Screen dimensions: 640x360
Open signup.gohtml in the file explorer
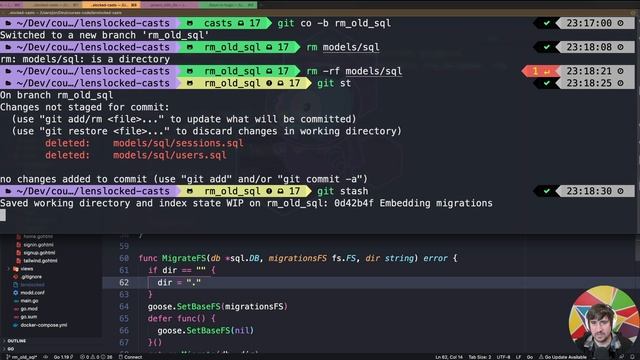[x=39, y=253]
